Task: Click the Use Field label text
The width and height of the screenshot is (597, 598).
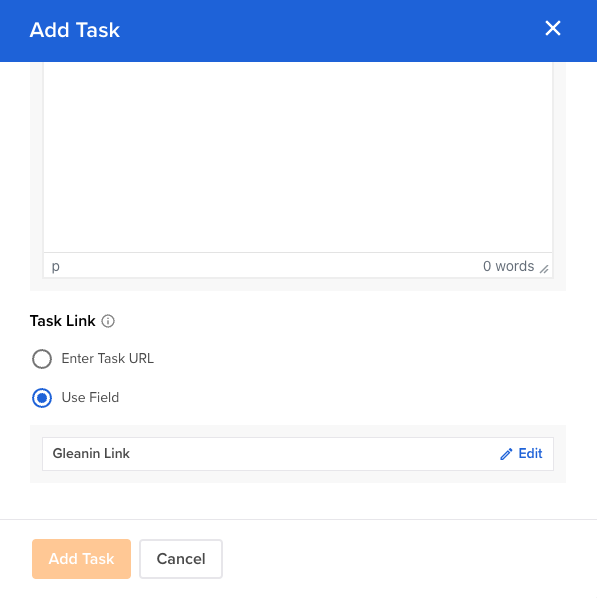Action: pos(90,397)
